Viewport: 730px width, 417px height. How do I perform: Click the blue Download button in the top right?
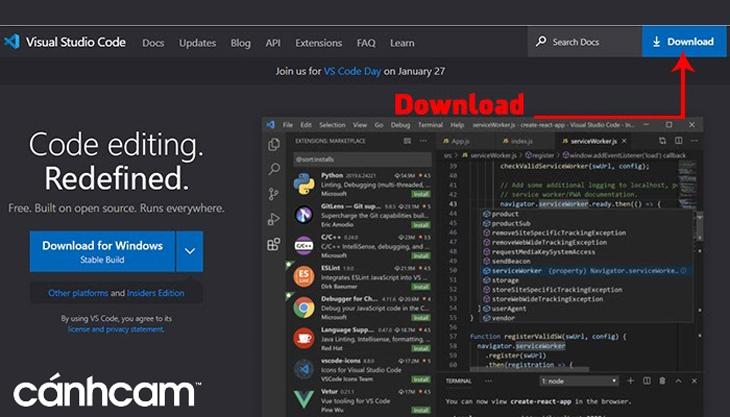pos(684,41)
